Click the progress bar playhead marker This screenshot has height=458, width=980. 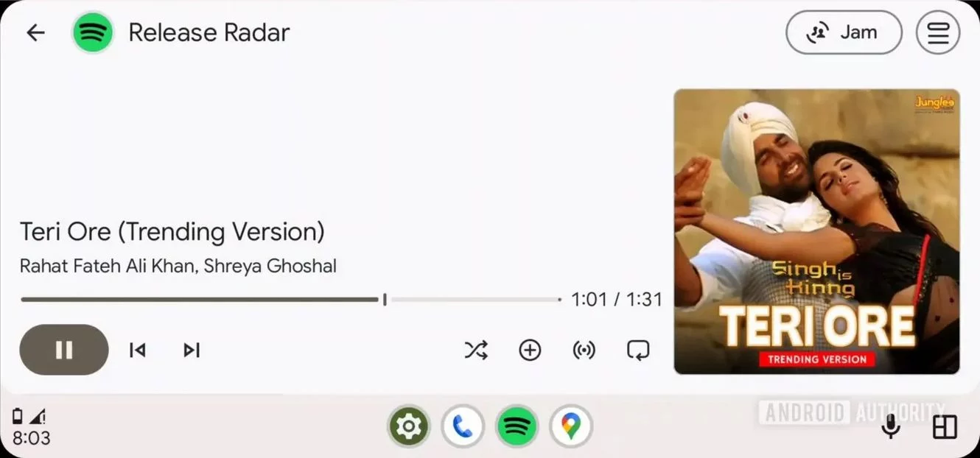385,300
